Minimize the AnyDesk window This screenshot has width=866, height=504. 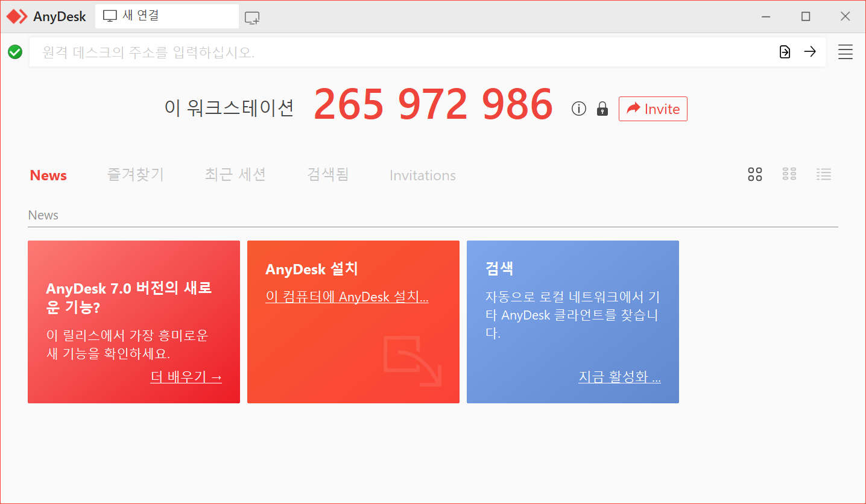[766, 16]
